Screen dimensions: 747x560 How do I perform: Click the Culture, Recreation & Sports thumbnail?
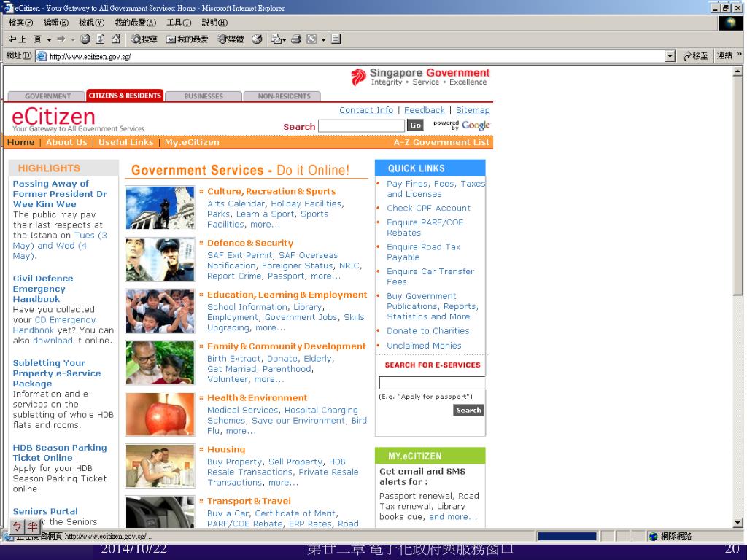pyautogui.click(x=160, y=208)
